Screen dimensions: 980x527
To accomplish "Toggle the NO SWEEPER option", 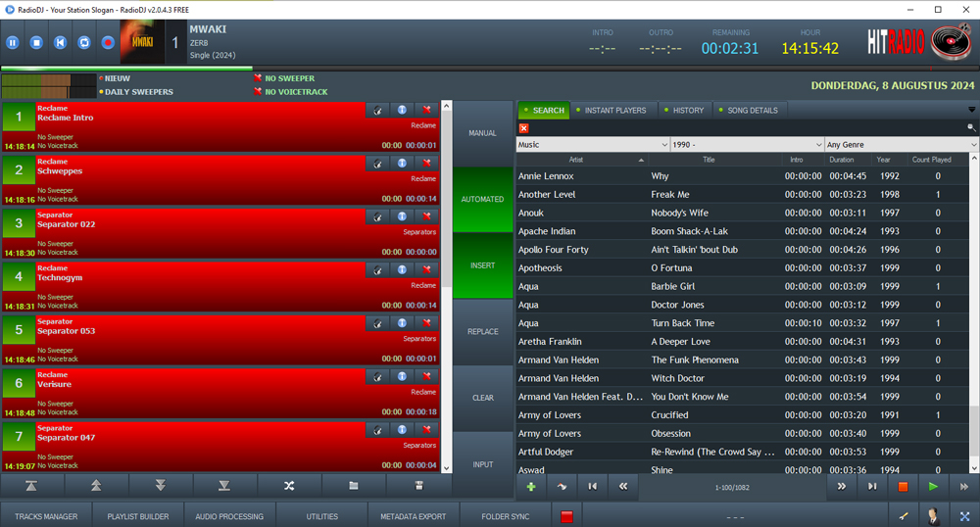I will click(284, 78).
